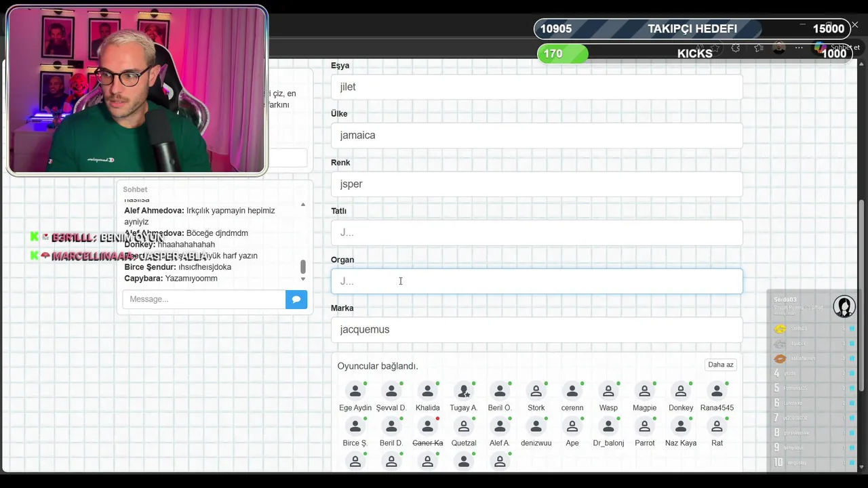Select the Parrot player avatar
This screenshot has height=488, width=868.
tap(644, 426)
